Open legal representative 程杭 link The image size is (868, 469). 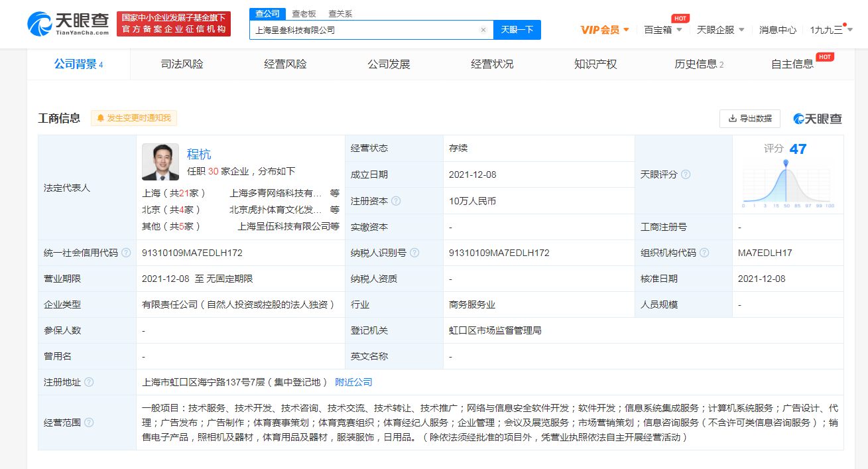click(x=199, y=154)
